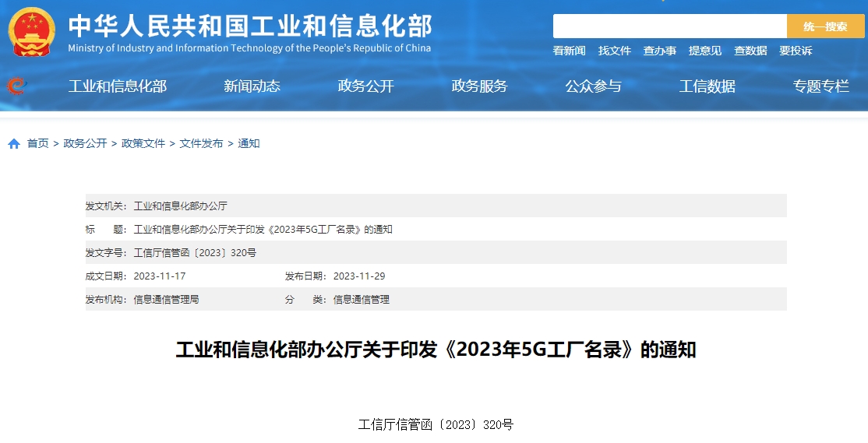868x443 pixels.
Task: Open the 专题专栏 navigation menu
Action: (x=821, y=86)
